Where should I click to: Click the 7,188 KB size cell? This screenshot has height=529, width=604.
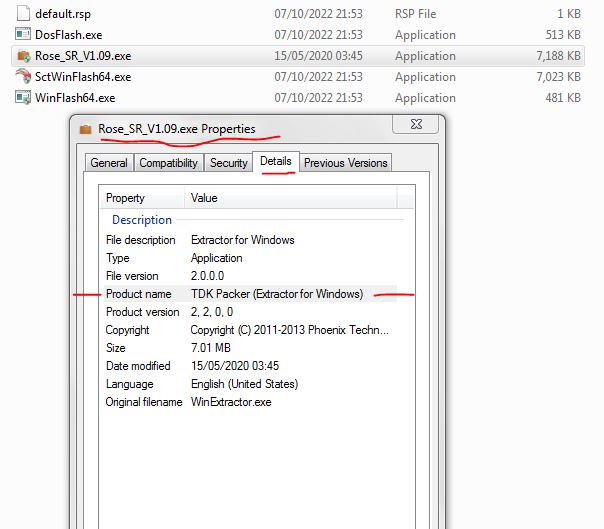(x=559, y=56)
